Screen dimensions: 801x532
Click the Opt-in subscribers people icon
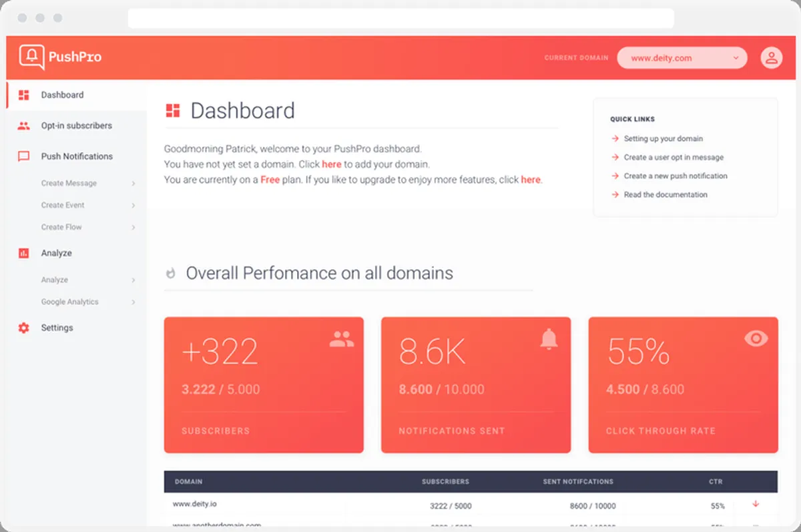tap(24, 125)
